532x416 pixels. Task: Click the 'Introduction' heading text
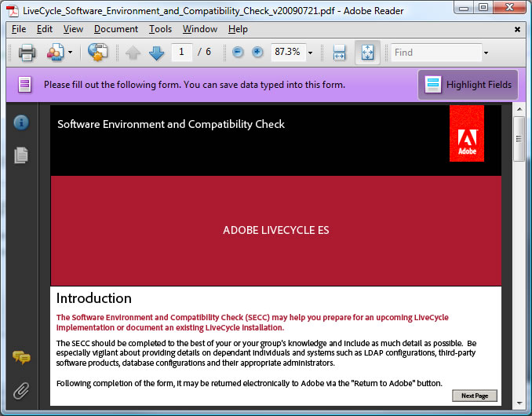click(x=94, y=298)
